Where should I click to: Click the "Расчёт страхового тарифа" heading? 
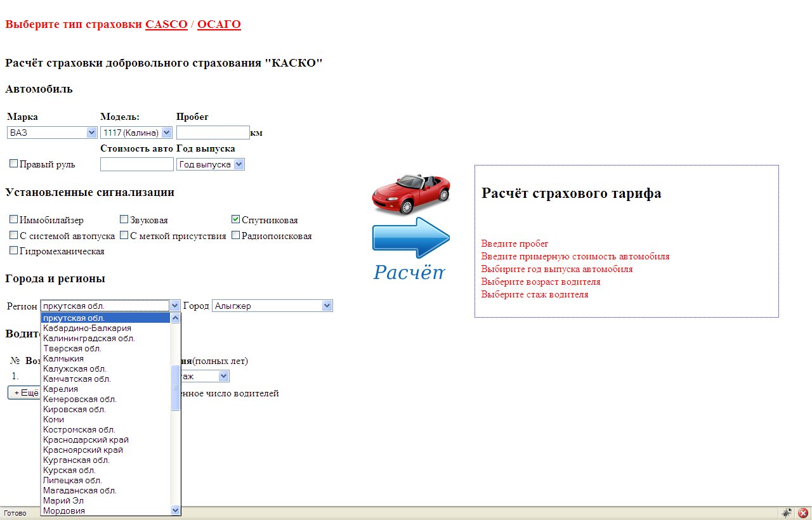point(572,193)
